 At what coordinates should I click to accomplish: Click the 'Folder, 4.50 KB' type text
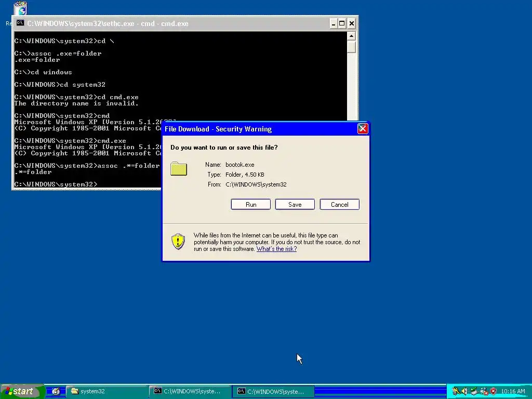coord(245,175)
